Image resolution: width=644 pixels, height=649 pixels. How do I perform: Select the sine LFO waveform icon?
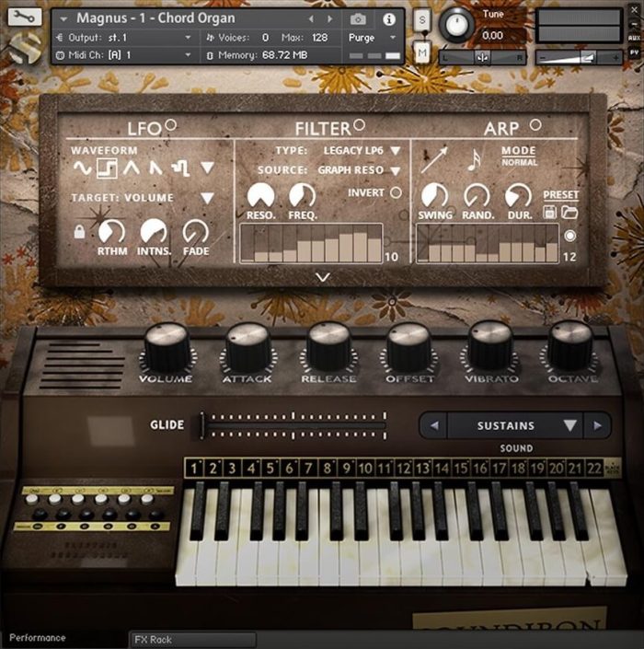(x=82, y=168)
